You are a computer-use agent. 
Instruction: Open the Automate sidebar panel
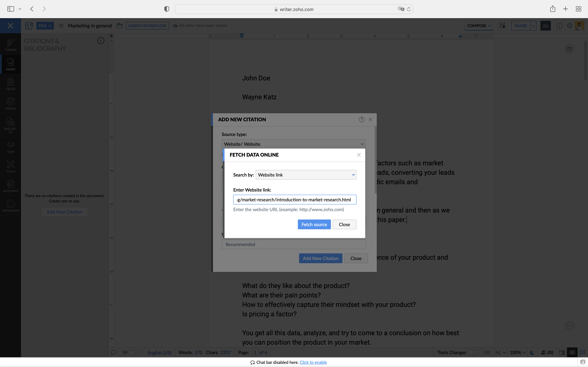click(10, 186)
